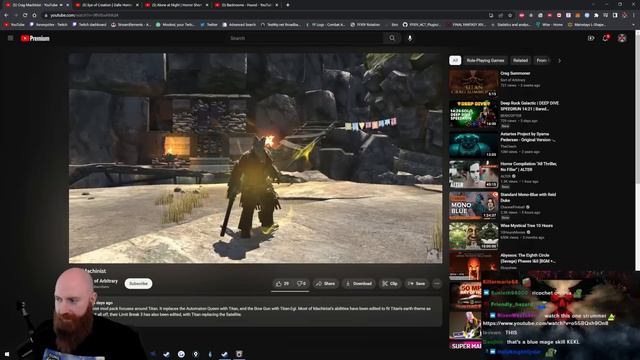Open the YouTube account avatar menu
The width and height of the screenshot is (640, 360).
click(622, 38)
